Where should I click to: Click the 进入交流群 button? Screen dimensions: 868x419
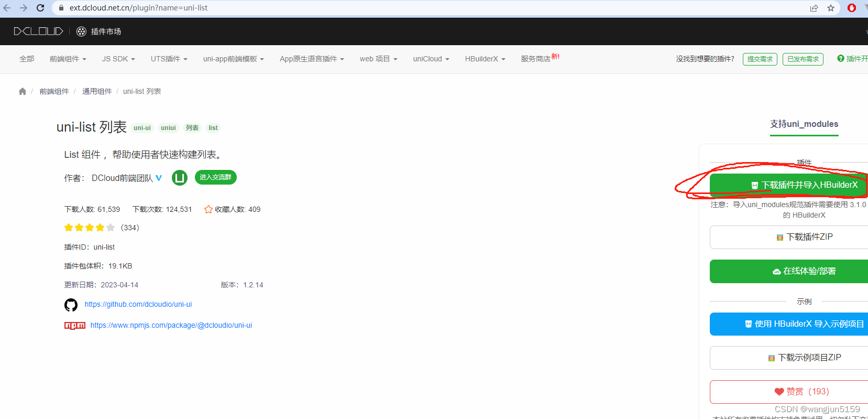pos(216,177)
